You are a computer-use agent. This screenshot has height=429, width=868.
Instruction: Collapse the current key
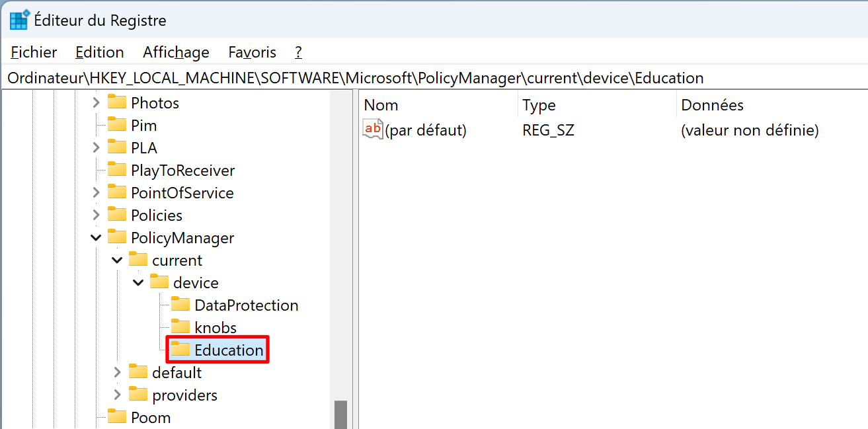[x=117, y=260]
